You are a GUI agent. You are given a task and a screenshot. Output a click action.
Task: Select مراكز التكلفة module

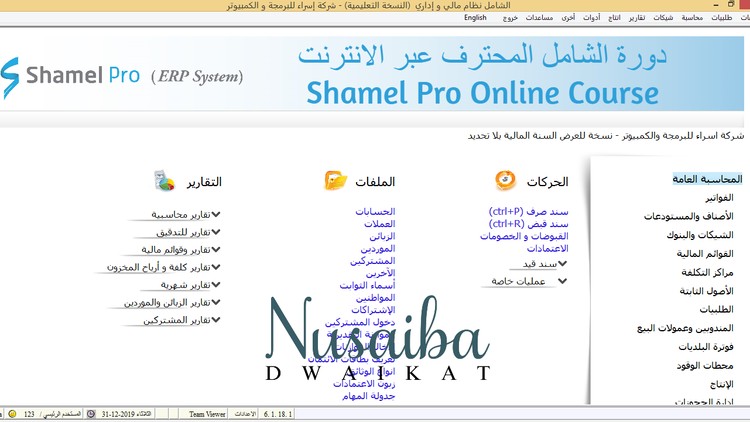707,272
